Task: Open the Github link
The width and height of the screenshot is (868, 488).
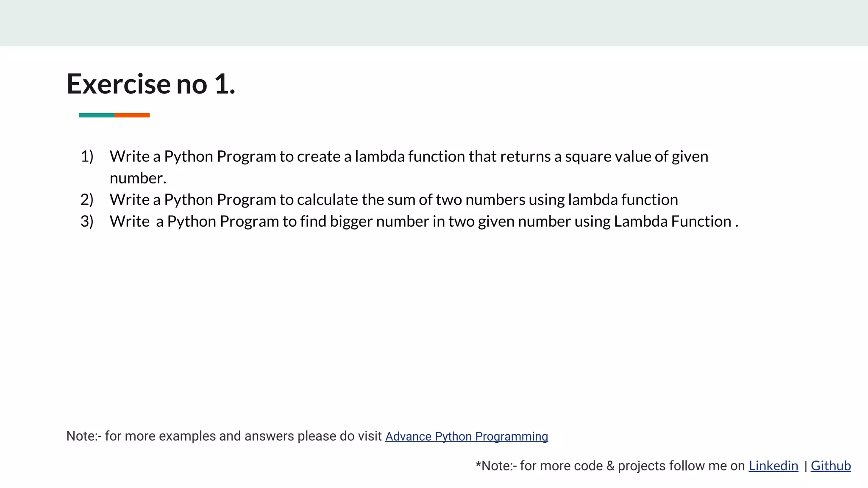Action: coord(830,466)
